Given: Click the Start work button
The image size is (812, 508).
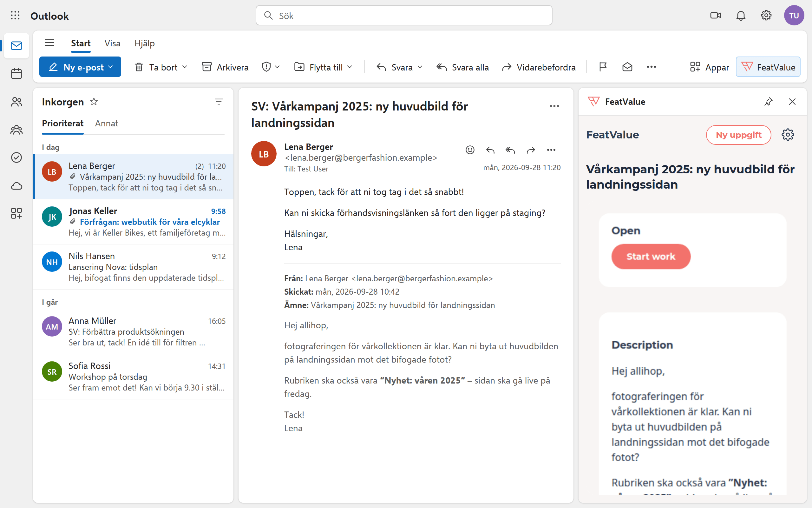Looking at the screenshot, I should (651, 256).
